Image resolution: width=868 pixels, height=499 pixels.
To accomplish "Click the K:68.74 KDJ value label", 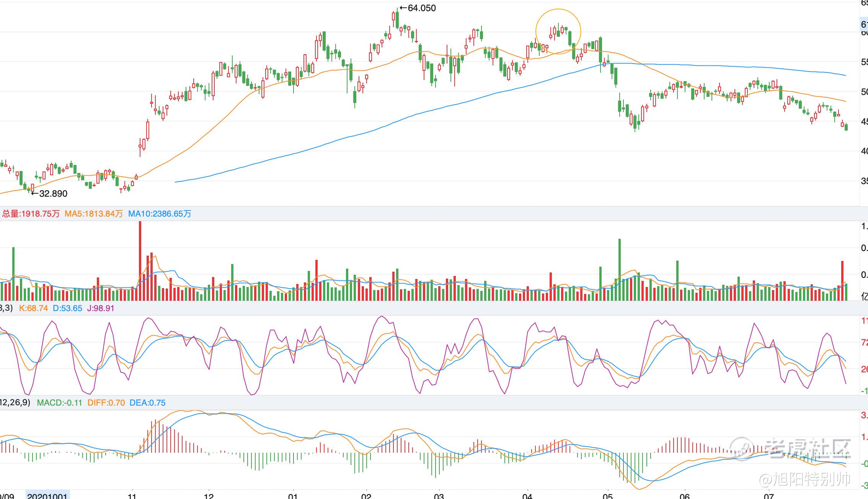I will pos(33,308).
